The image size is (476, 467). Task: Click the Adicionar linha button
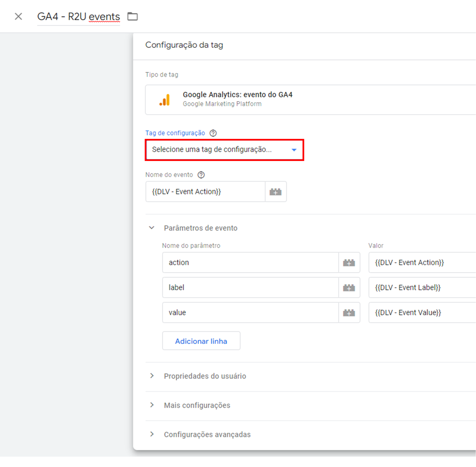tap(201, 341)
